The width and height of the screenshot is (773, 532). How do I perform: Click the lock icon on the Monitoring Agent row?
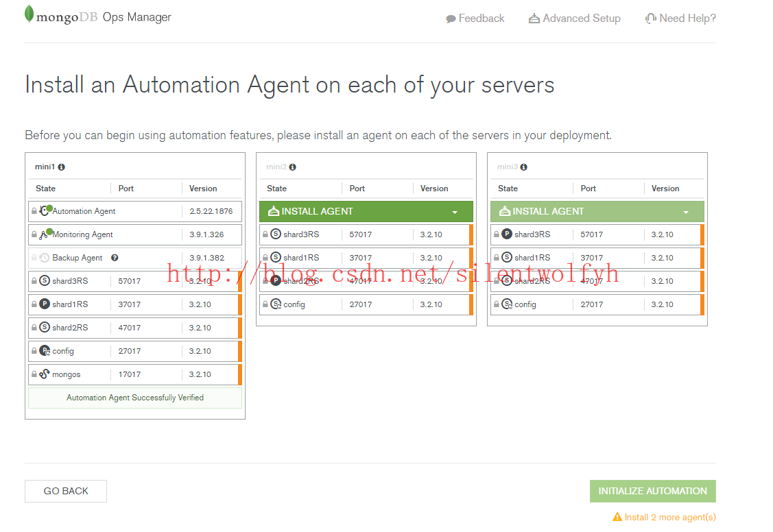tap(34, 234)
